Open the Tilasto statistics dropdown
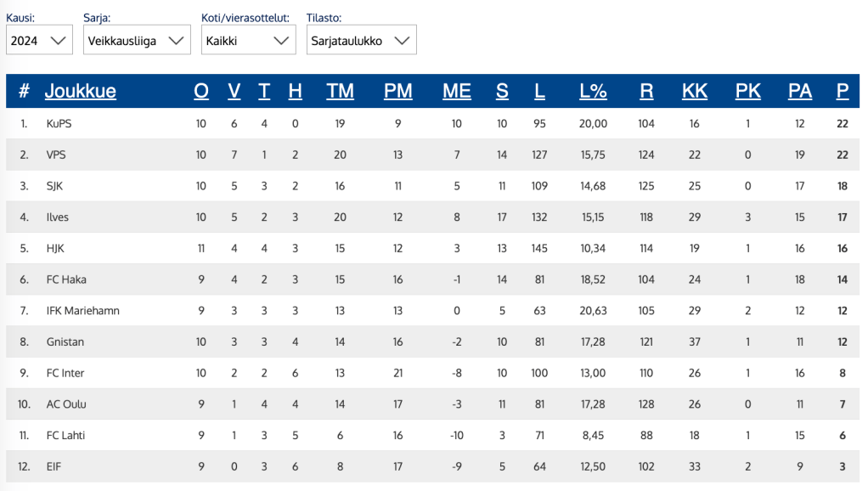The image size is (868, 491). 361,40
